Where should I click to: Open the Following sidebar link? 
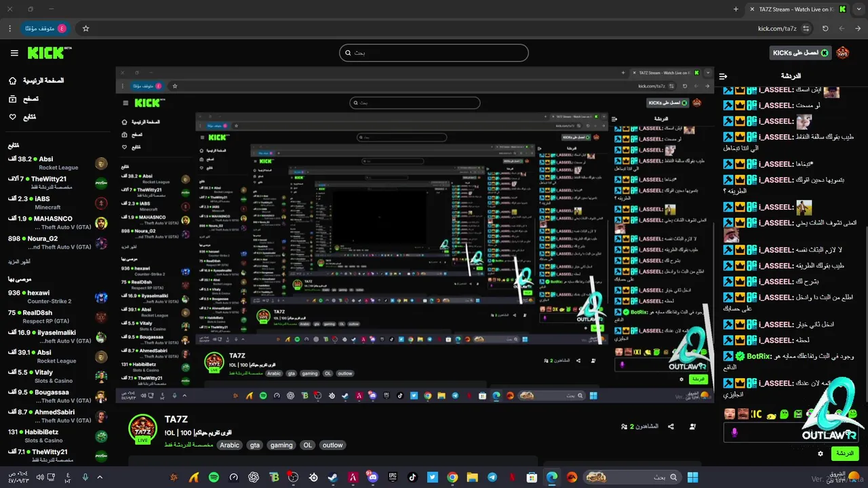(22, 117)
